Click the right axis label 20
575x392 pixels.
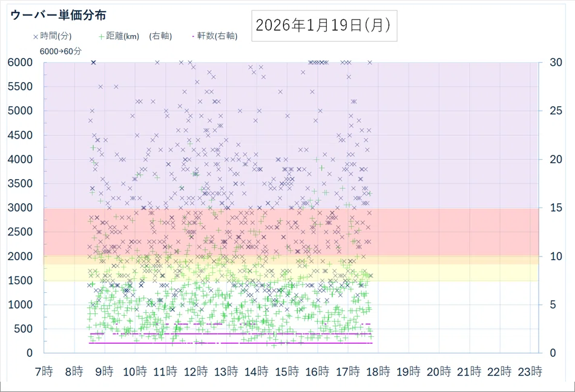coord(556,159)
